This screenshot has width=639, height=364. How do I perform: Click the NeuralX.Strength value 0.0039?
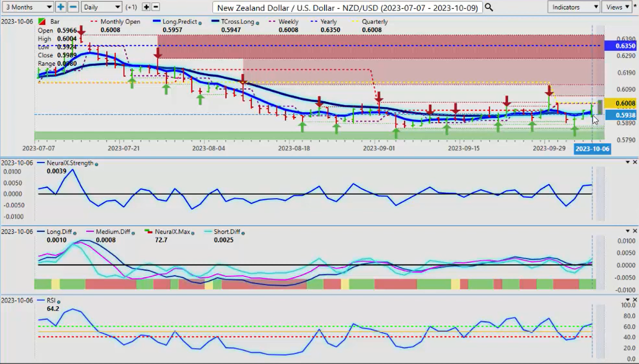pyautogui.click(x=56, y=171)
